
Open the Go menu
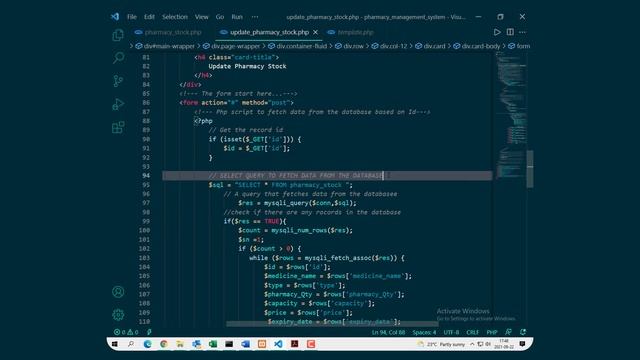coord(220,17)
